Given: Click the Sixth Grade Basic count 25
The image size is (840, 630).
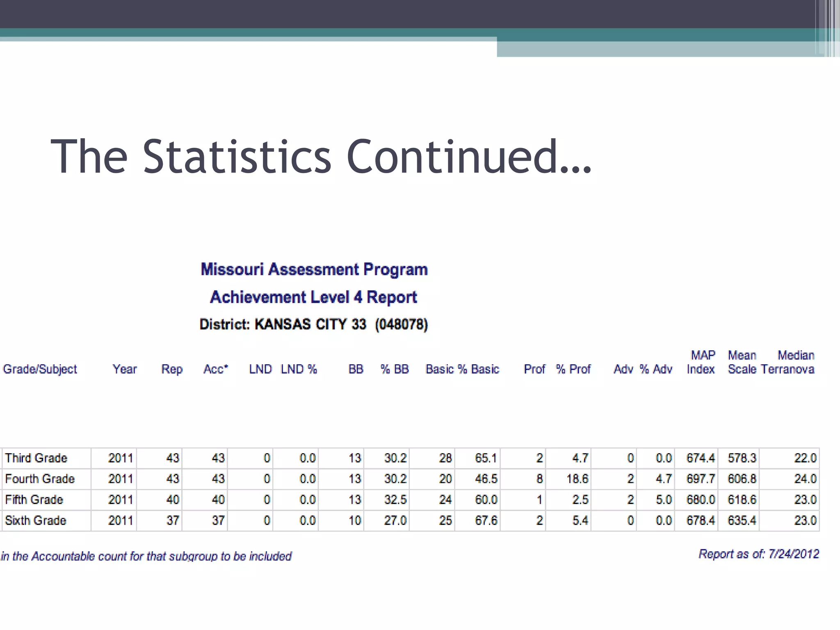Looking at the screenshot, I should pos(445,521).
